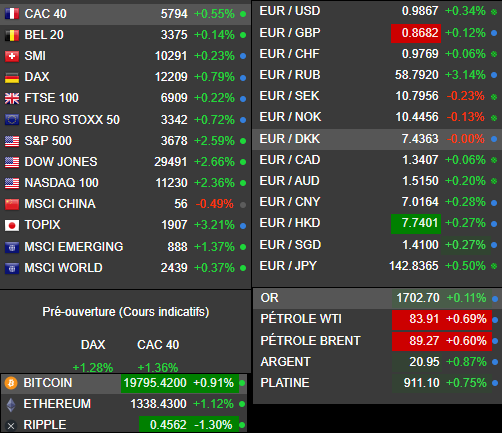
Task: Open the OR gold commodity row
Action: 377,298
